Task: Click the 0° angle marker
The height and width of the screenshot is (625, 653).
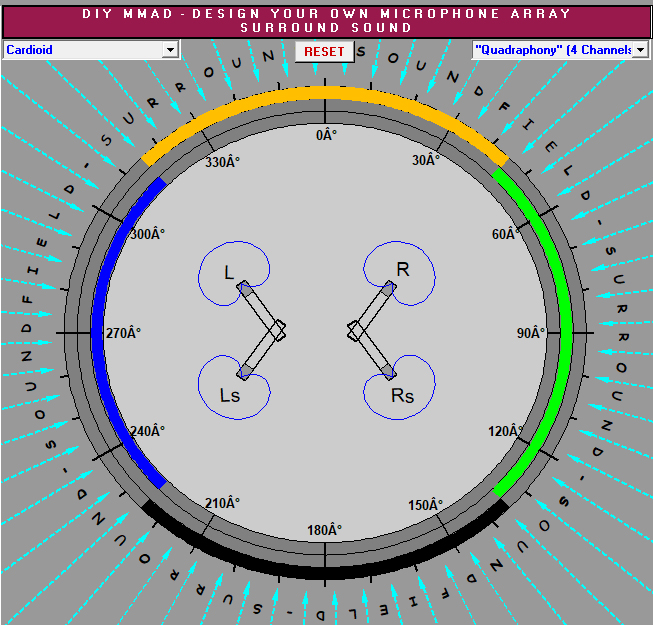Action: (x=326, y=135)
